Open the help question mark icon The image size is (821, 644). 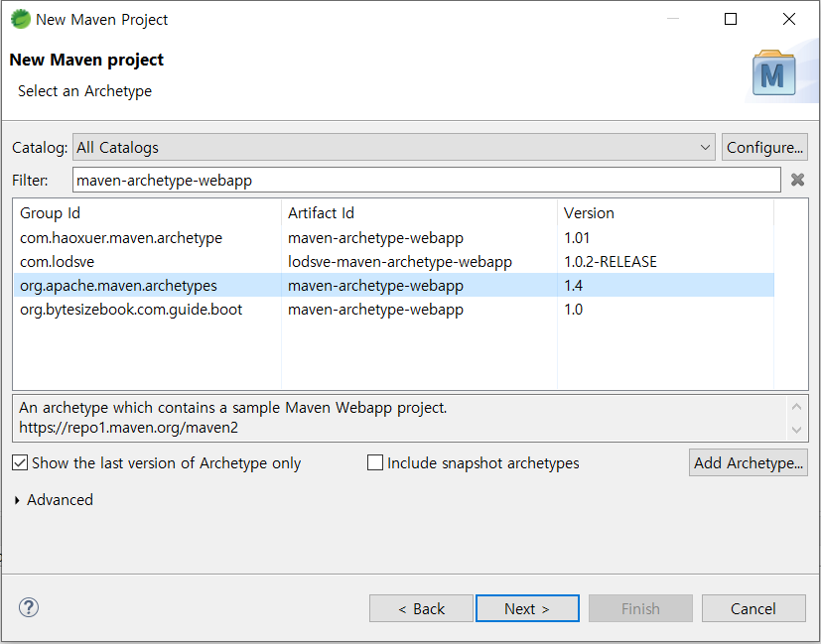click(x=27, y=607)
